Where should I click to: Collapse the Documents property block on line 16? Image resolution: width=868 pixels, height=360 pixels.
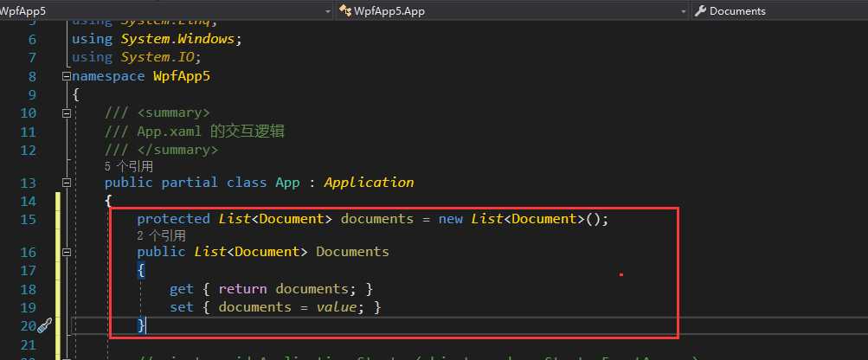tap(67, 252)
